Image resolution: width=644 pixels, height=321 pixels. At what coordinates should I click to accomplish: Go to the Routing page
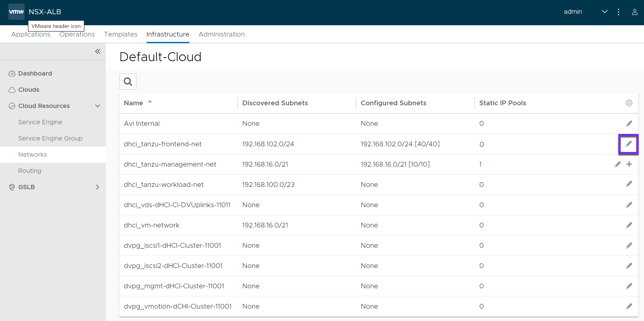point(30,171)
